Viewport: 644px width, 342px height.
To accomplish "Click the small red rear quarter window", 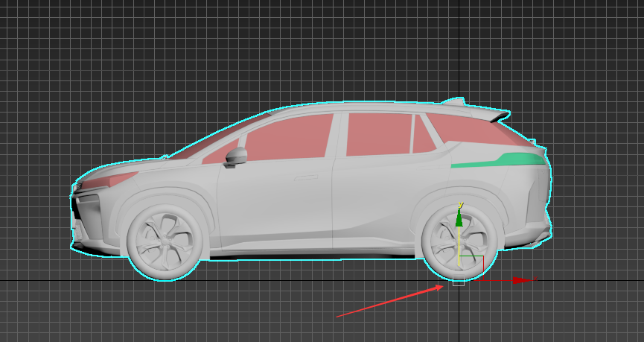I will 422,137.
